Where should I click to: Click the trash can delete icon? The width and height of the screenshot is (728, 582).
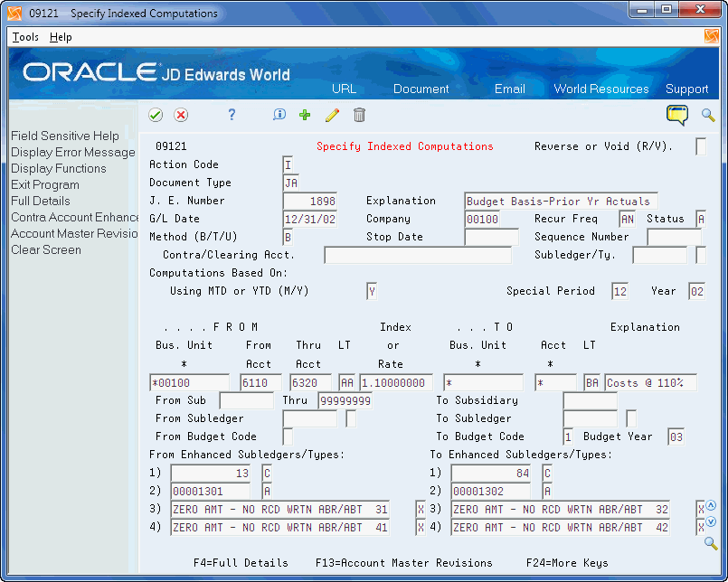coord(359,115)
